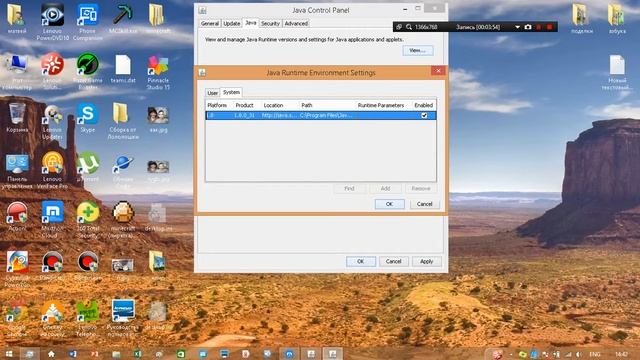Open the Pinnacle Studio 15 desktop icon
The image size is (640, 360).
(158, 71)
